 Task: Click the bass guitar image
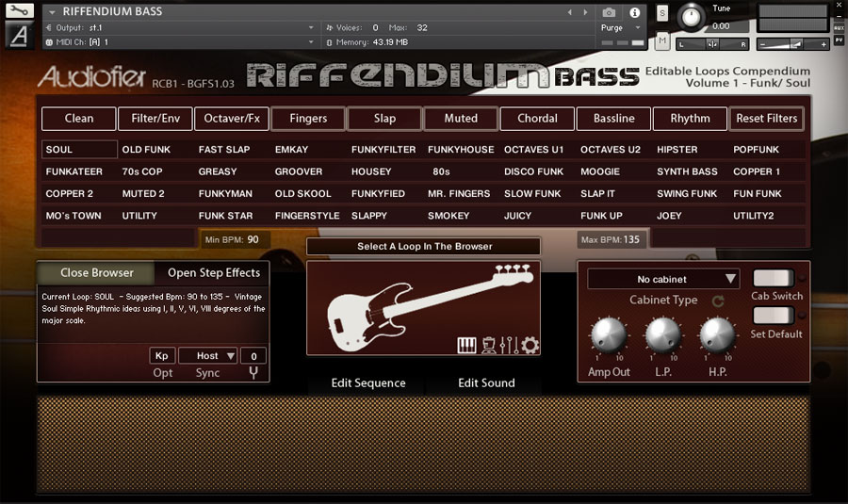430,306
